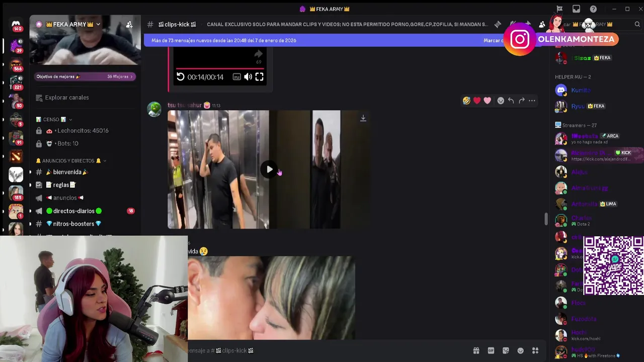This screenshot has height=362, width=644.
Task: React with pink heart emoji
Action: click(x=487, y=101)
